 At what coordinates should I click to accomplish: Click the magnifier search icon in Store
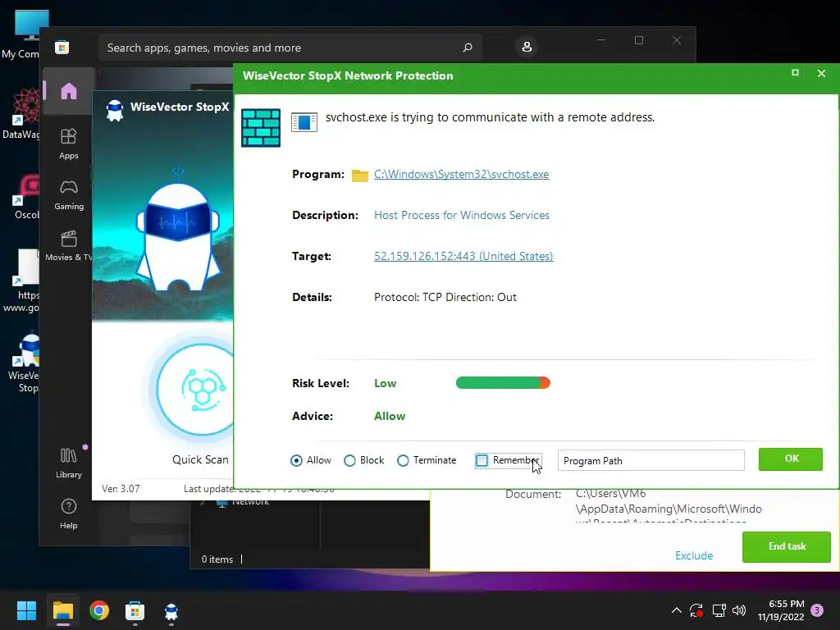click(468, 48)
